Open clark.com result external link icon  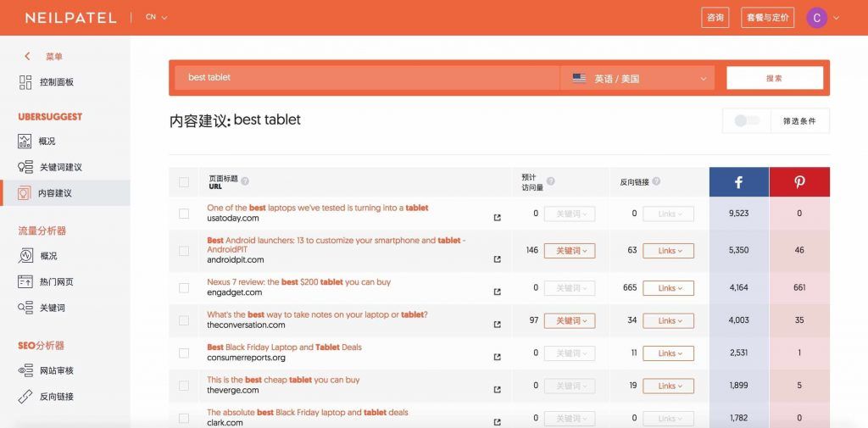[x=497, y=422]
